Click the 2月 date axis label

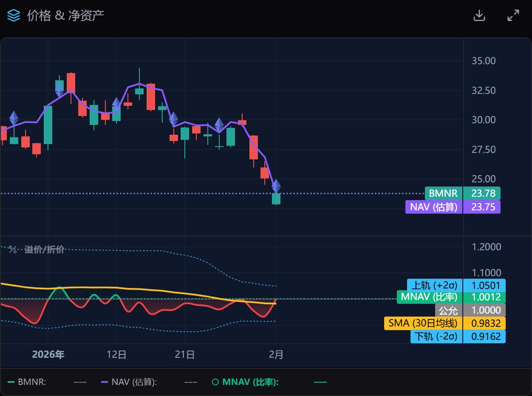pyautogui.click(x=276, y=354)
